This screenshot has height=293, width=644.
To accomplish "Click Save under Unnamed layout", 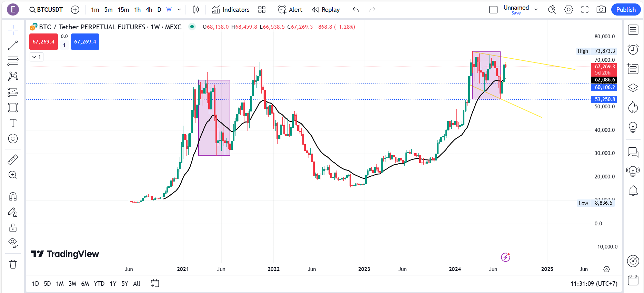I will tap(516, 13).
